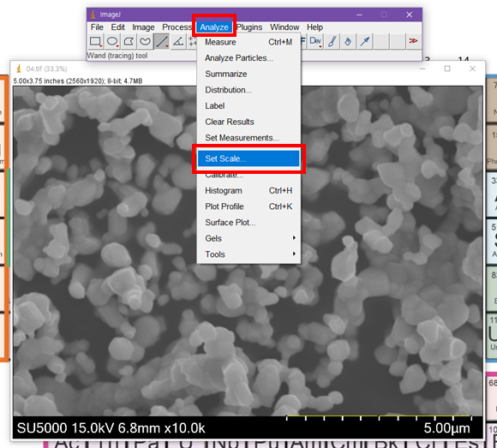The image size is (497, 448).
Task: Minimize the 04.tif image window
Action: pyautogui.click(x=422, y=69)
